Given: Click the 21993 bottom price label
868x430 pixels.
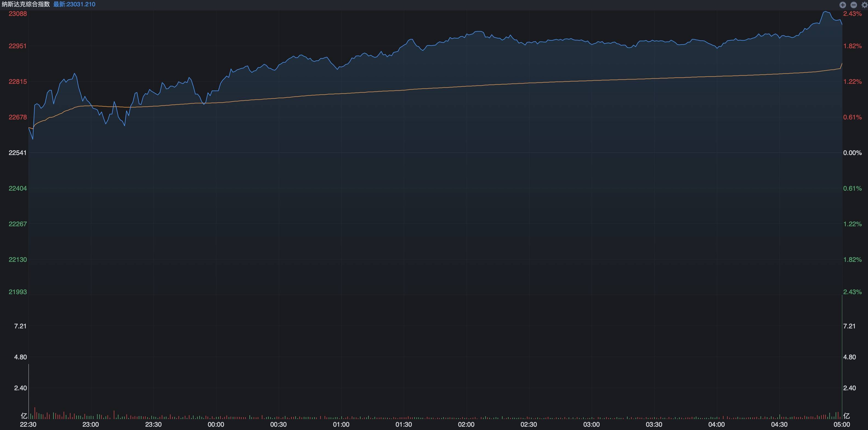Looking at the screenshot, I should 18,292.
